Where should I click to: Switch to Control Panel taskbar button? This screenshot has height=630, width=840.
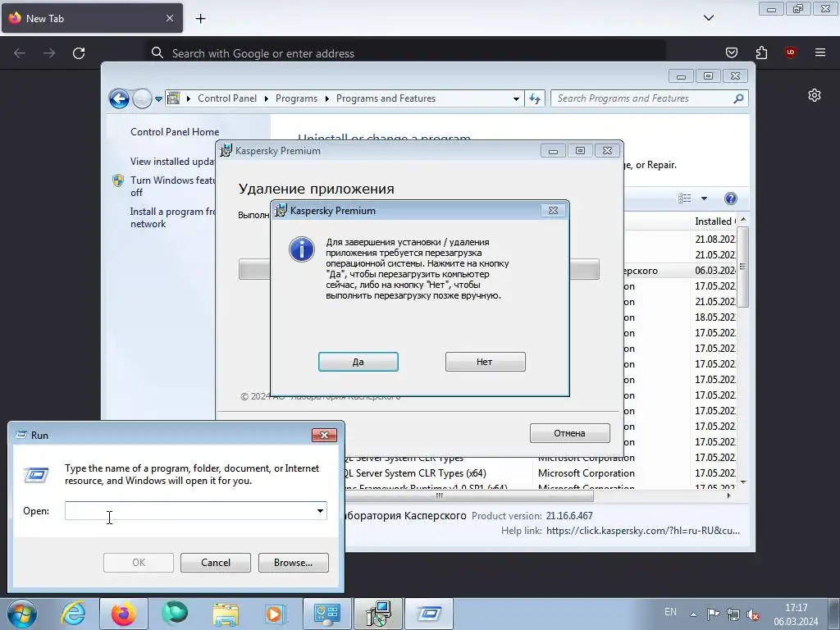point(326,614)
